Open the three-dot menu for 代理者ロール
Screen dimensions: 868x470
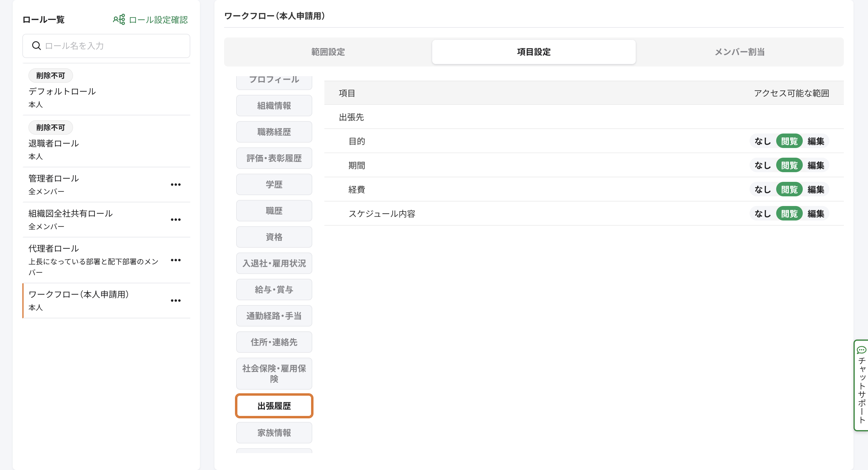click(x=175, y=260)
